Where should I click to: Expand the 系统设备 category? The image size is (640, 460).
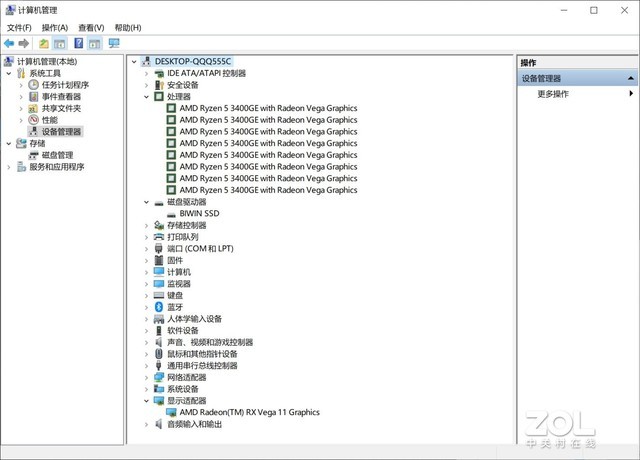click(x=146, y=389)
